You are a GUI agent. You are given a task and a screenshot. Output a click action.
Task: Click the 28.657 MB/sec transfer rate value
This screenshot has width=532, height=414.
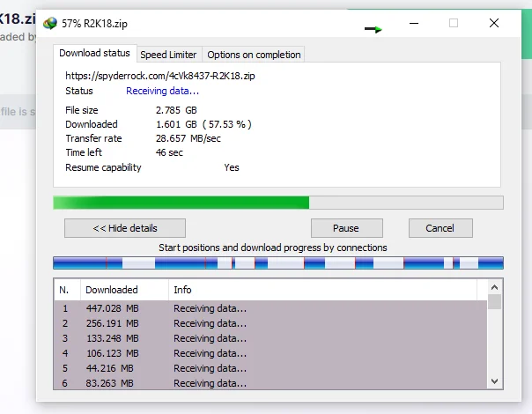(188, 138)
